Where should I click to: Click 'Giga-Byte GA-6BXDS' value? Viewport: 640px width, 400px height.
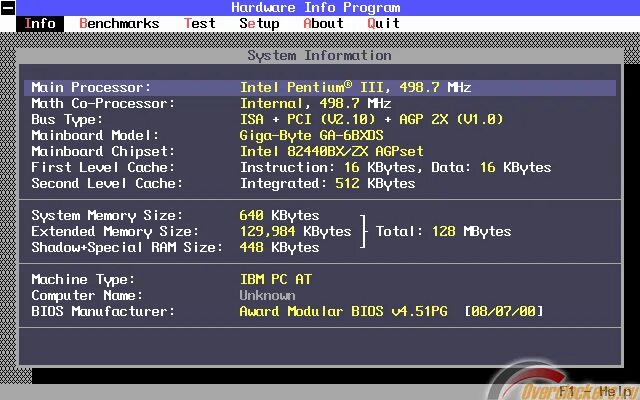pyautogui.click(x=311, y=135)
